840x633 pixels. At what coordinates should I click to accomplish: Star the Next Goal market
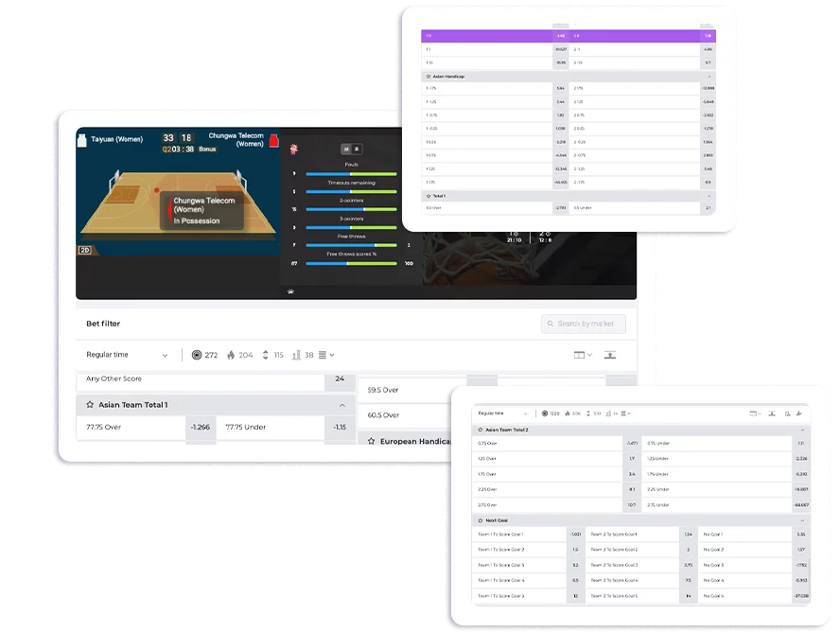(480, 520)
